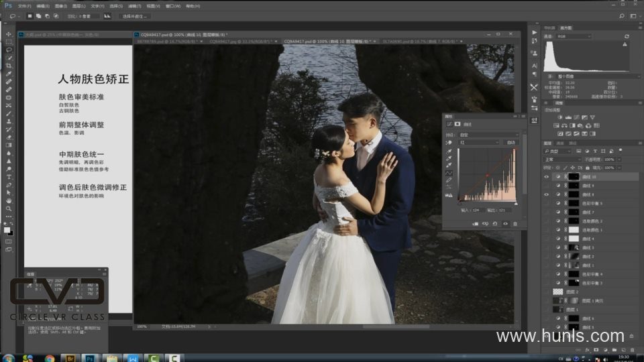Select the 图层 1 拷贝 layer
This screenshot has height=362, width=644.
pos(592,301)
